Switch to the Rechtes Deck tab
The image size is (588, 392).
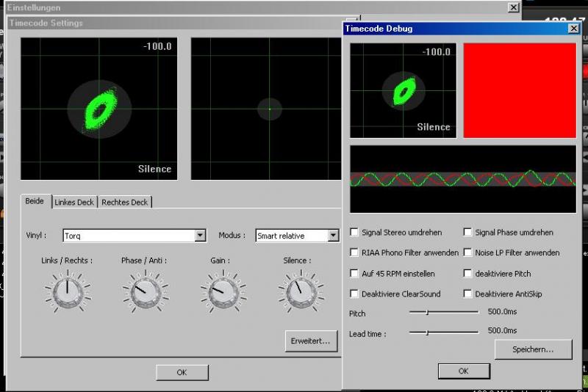(x=124, y=202)
